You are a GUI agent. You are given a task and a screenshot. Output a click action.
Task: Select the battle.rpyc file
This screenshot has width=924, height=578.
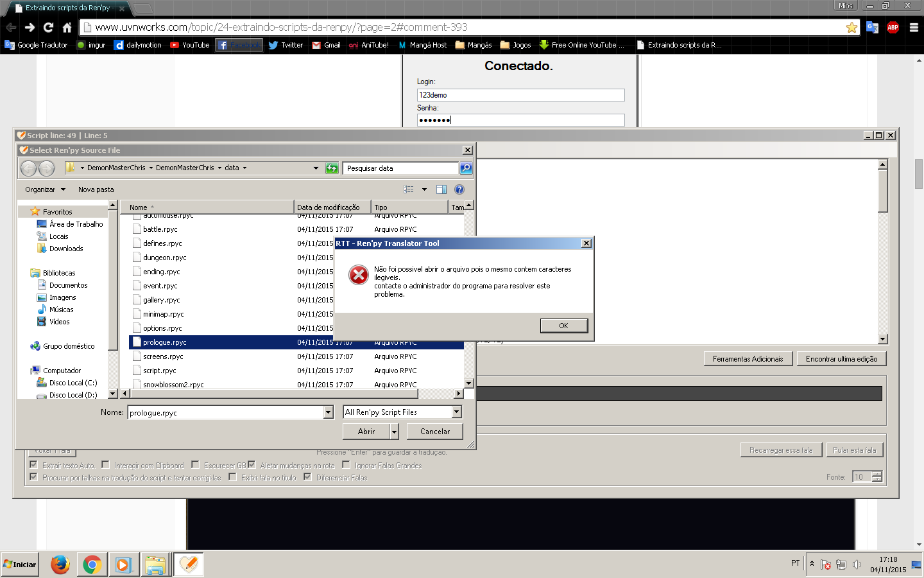tap(160, 229)
